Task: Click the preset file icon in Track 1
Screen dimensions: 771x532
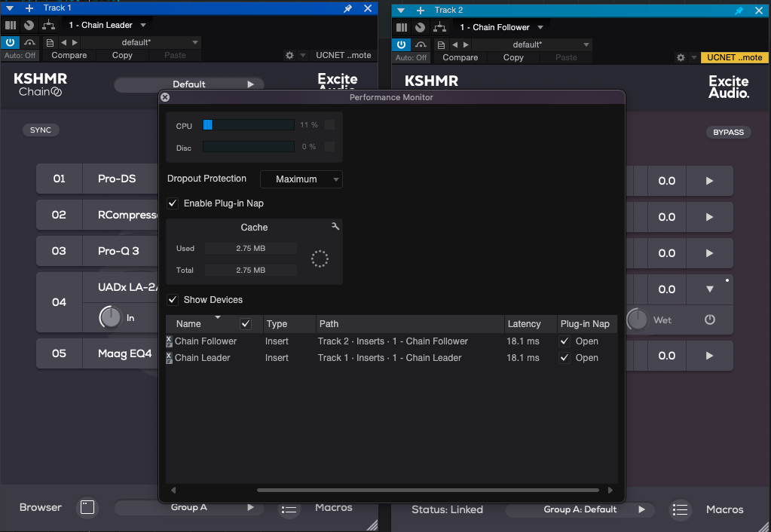Action: click(x=50, y=43)
